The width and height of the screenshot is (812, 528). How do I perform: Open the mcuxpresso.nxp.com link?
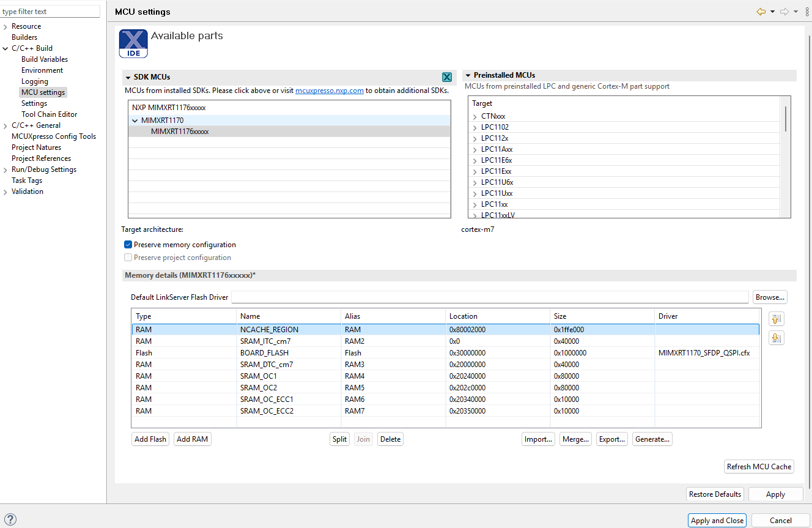(329, 91)
